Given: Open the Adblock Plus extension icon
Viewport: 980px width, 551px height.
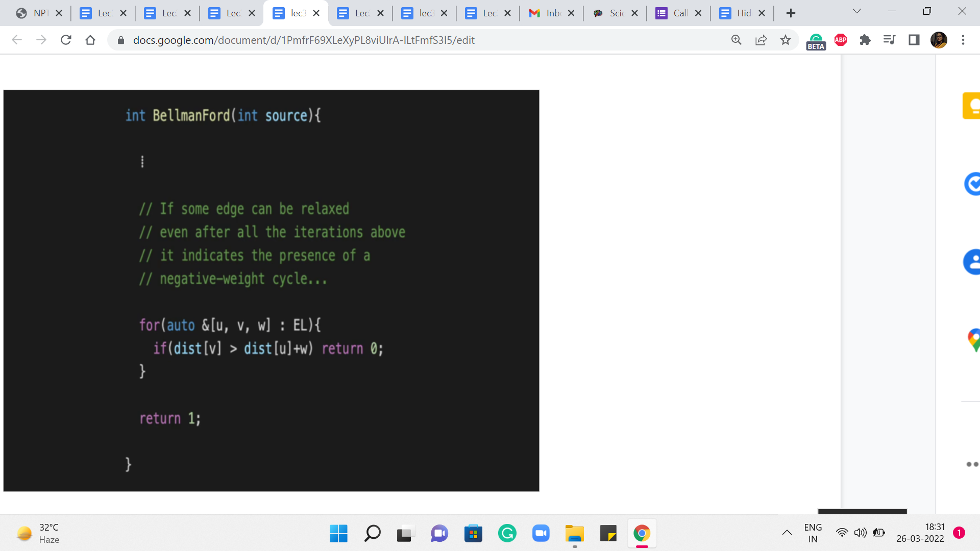Looking at the screenshot, I should (841, 40).
